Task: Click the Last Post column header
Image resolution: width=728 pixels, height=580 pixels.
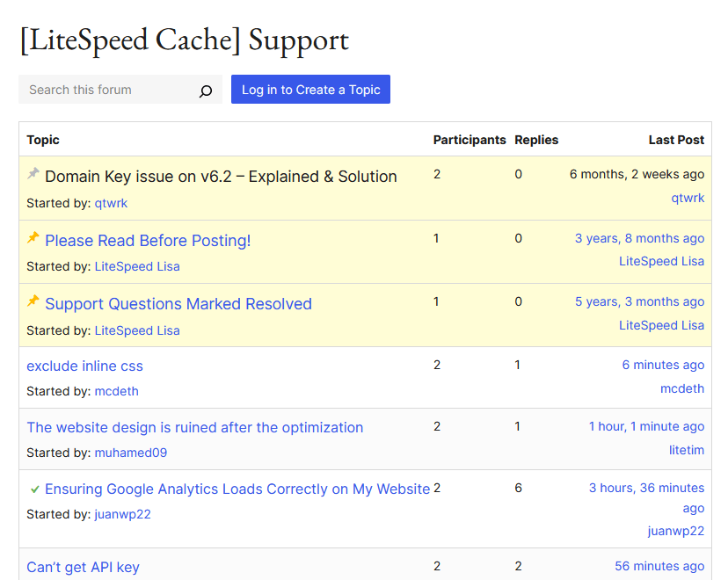Action: click(676, 140)
